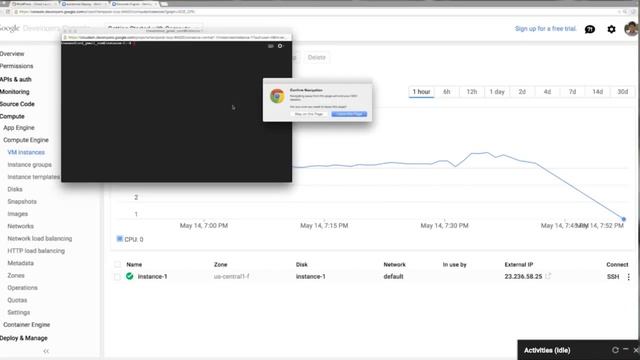640x360 pixels.
Task: Expand Source Code section
Action: point(17,104)
